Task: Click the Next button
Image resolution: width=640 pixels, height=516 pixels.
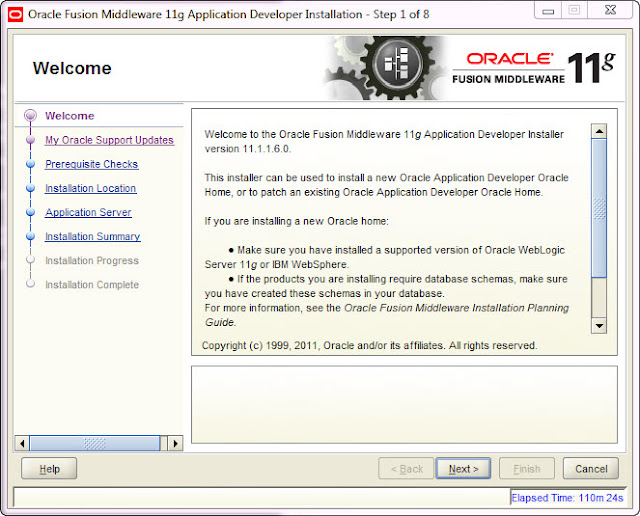Action: click(463, 469)
